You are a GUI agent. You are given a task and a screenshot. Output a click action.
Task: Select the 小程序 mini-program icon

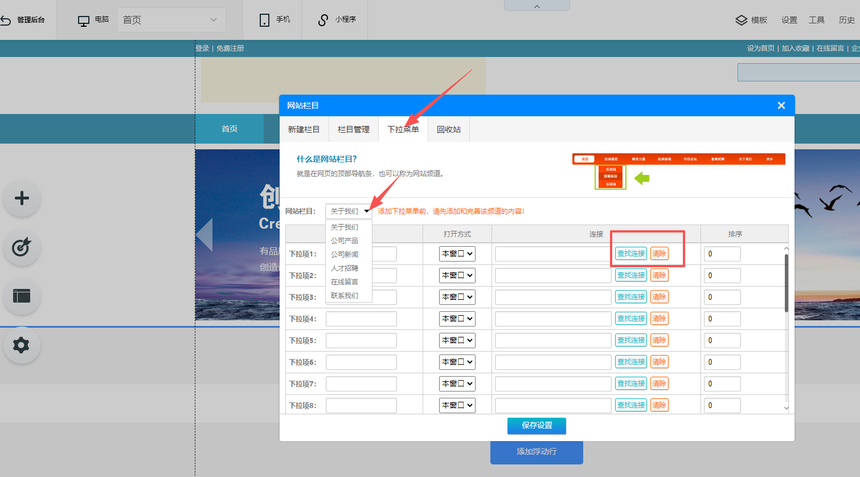click(x=323, y=20)
